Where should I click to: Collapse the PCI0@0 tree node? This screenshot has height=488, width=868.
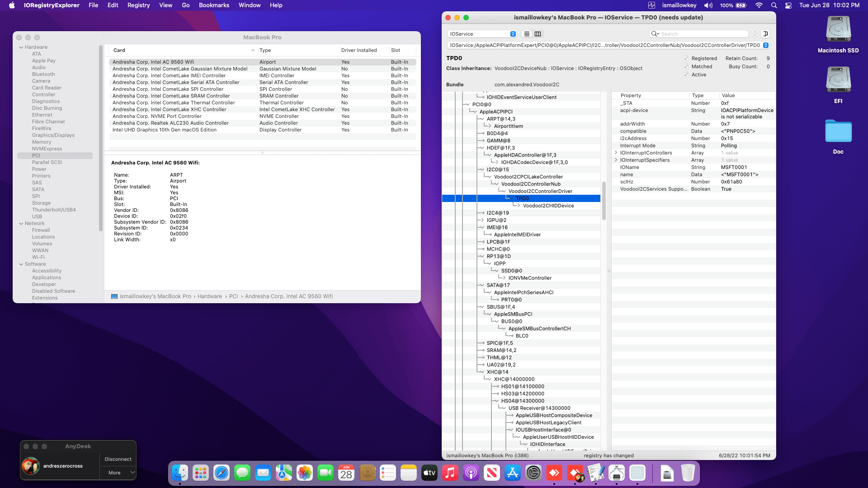467,104
